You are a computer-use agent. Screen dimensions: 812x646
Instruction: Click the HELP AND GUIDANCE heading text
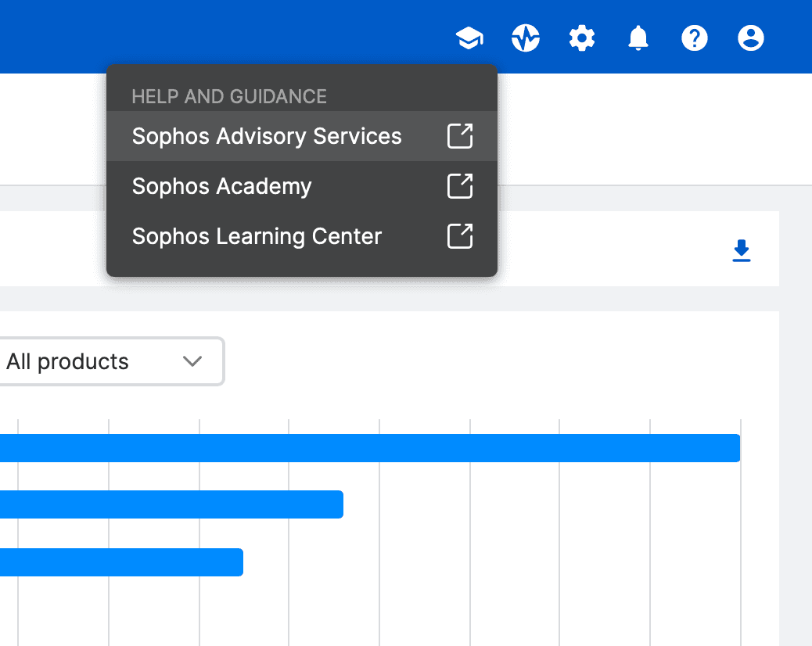[x=229, y=96]
